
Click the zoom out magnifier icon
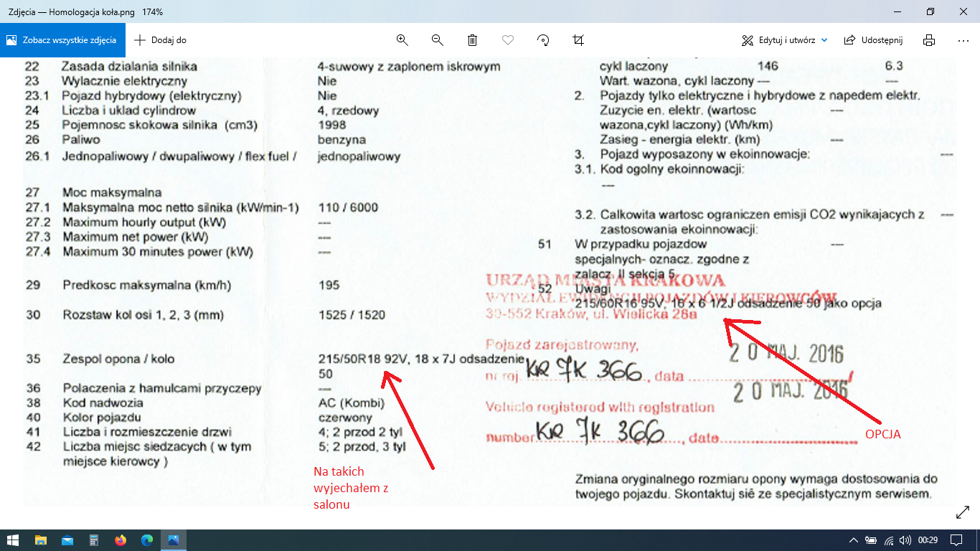(x=437, y=40)
